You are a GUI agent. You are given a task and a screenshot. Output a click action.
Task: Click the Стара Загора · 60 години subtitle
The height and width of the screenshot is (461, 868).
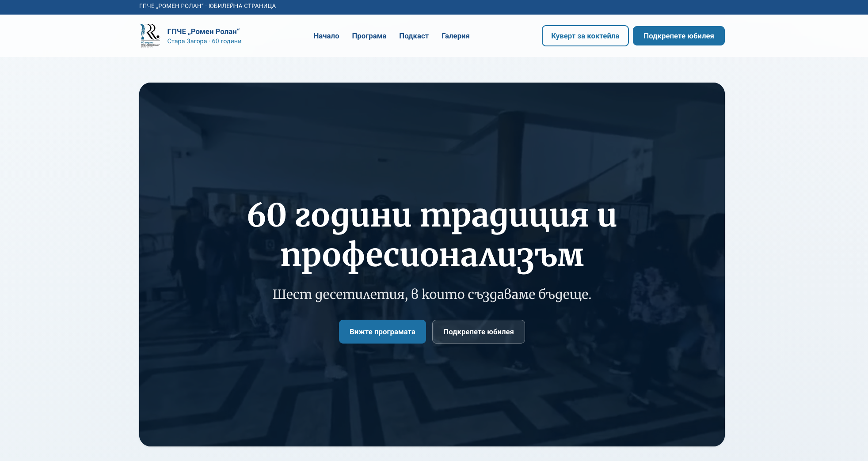tap(204, 41)
